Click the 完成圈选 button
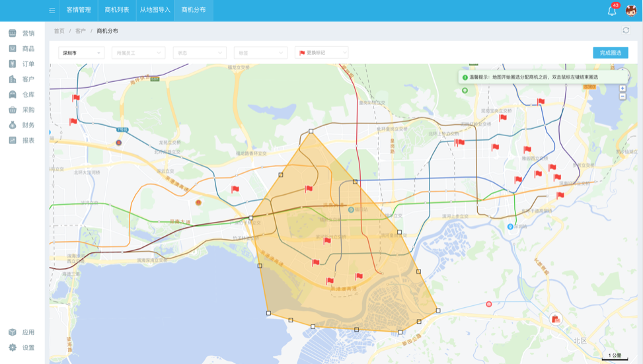This screenshot has width=643, height=364. coord(610,53)
